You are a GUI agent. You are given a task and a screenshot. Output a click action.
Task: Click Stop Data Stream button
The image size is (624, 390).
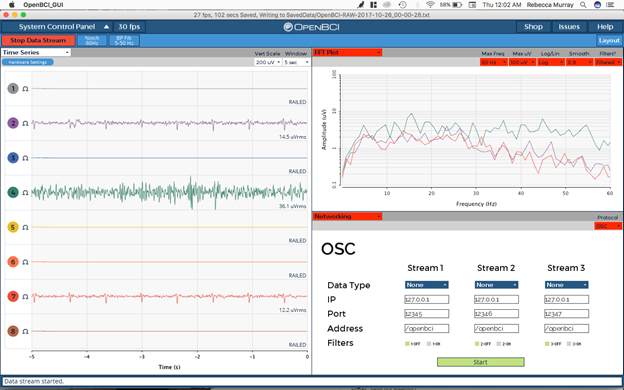tap(38, 41)
